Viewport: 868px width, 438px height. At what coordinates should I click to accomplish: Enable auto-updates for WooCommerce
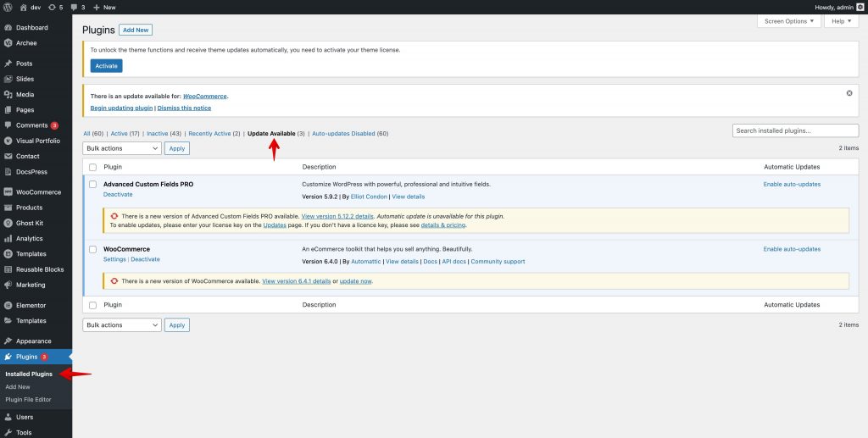(x=792, y=249)
